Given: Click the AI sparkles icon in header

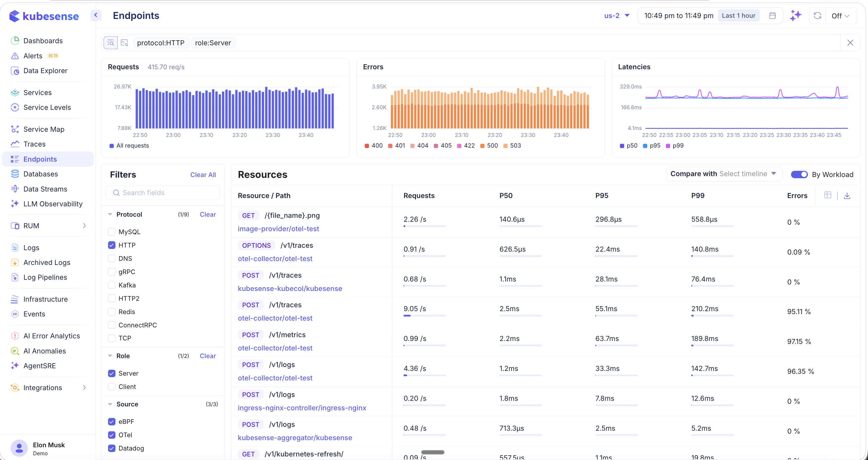Looking at the screenshot, I should 795,15.
